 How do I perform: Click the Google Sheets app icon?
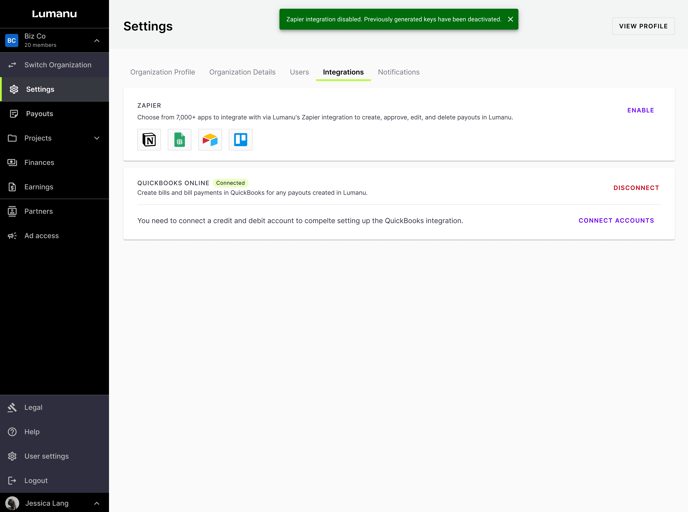click(x=179, y=140)
